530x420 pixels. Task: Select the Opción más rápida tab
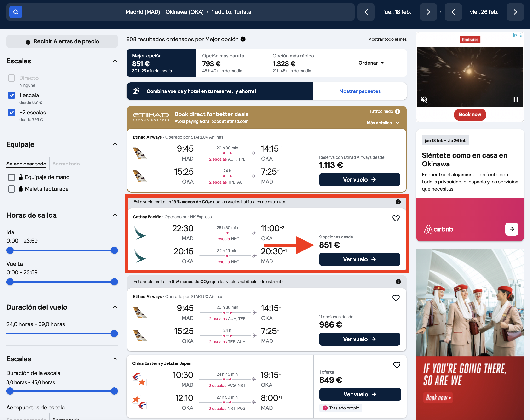tap(302, 63)
